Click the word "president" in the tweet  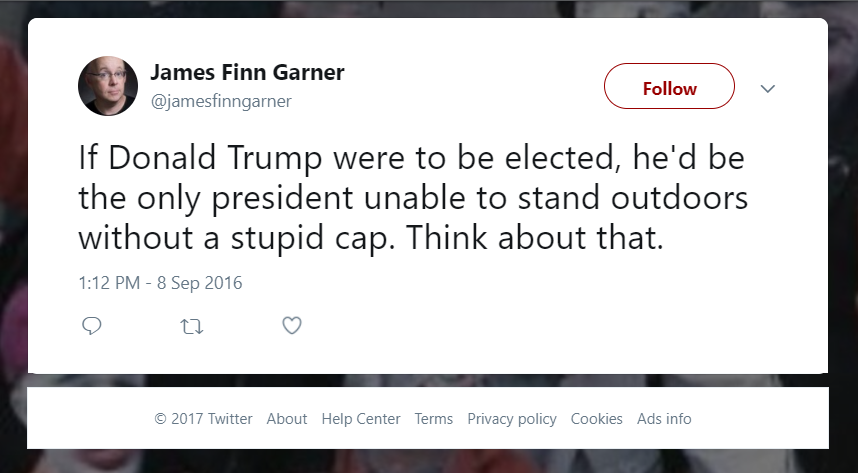click(x=283, y=198)
